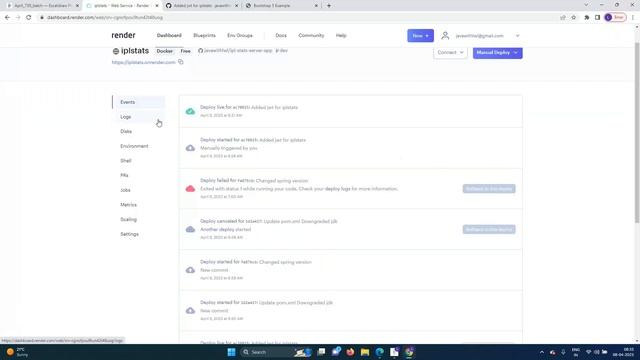Open Scaling options in sidebar
Image resolution: width=640 pixels, height=360 pixels.
(x=129, y=220)
